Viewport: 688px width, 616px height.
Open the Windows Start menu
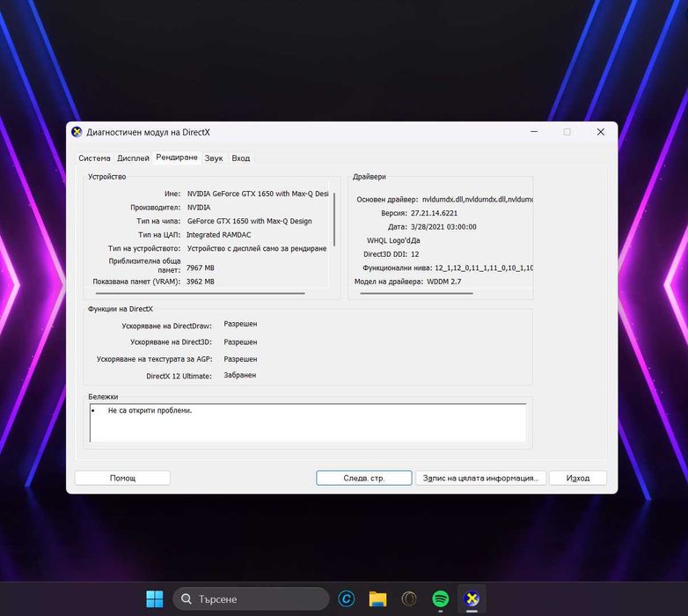155,599
